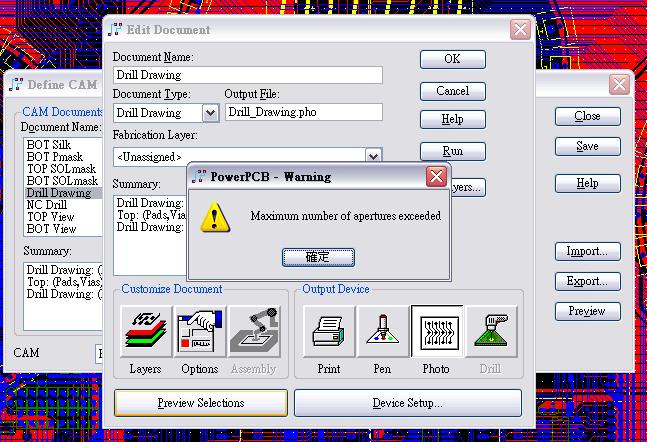Click Cancel in Edit Document
647x442 pixels.
tap(453, 91)
